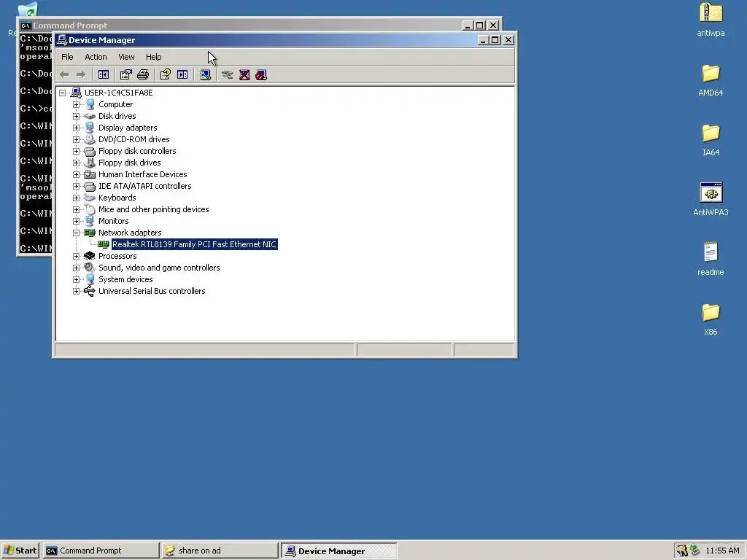Select the System devices label
The width and height of the screenshot is (747, 560).
(x=125, y=279)
